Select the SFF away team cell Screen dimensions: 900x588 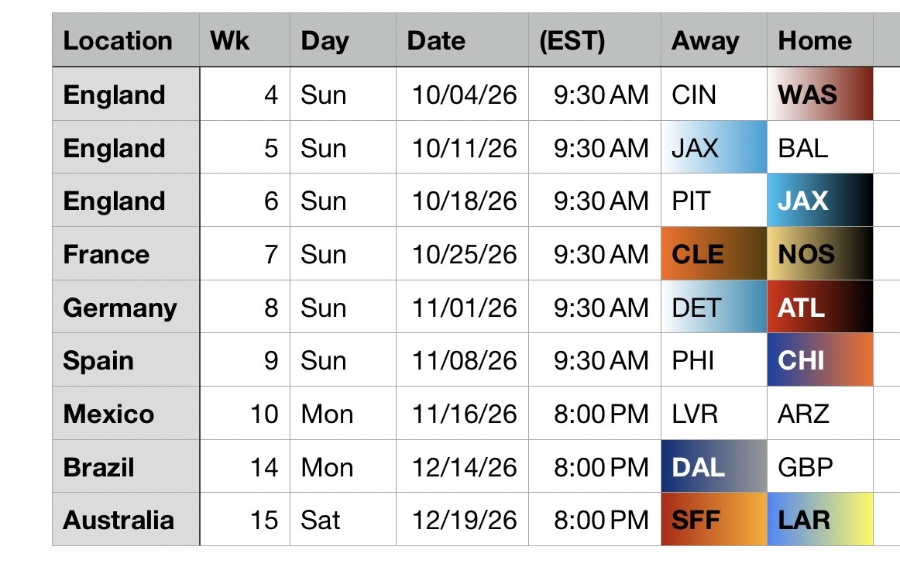(713, 520)
